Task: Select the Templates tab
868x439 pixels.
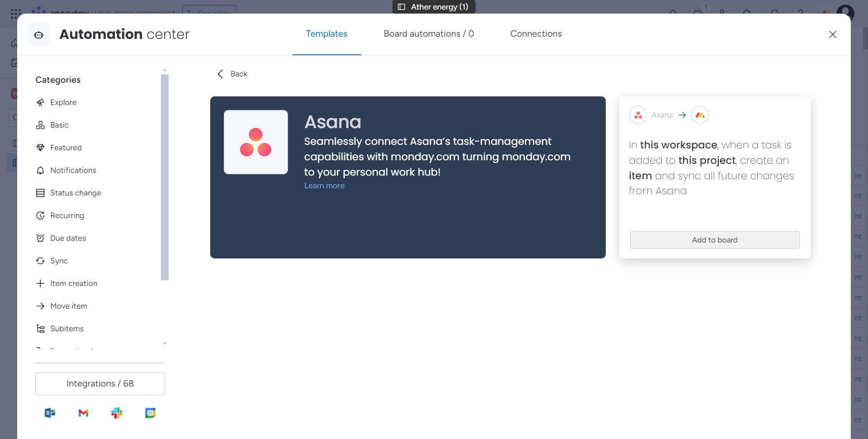Action: [x=326, y=34]
